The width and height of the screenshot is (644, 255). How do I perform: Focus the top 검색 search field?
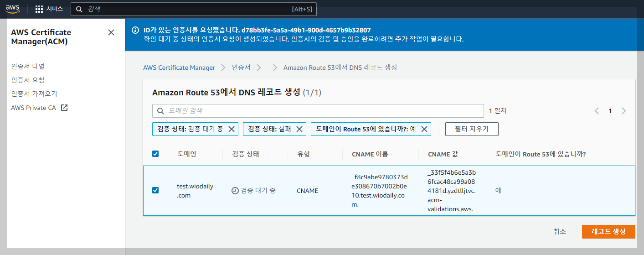click(x=193, y=9)
